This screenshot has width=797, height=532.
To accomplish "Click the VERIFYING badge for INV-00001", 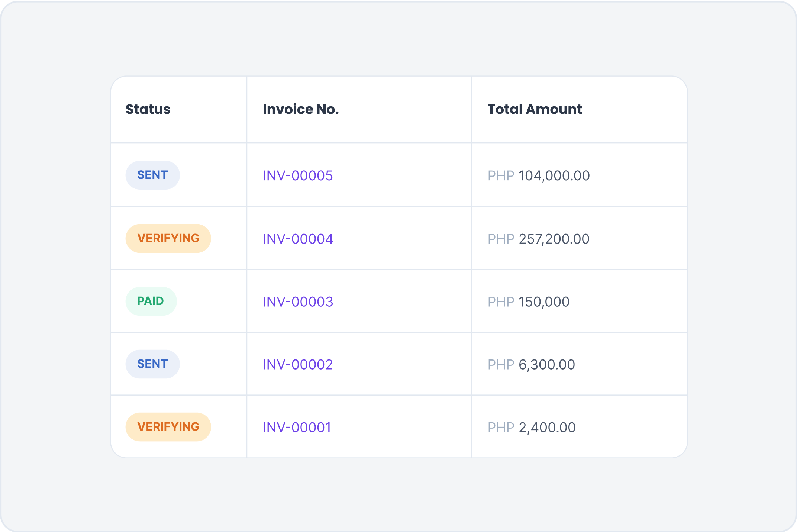I will pos(168,427).
